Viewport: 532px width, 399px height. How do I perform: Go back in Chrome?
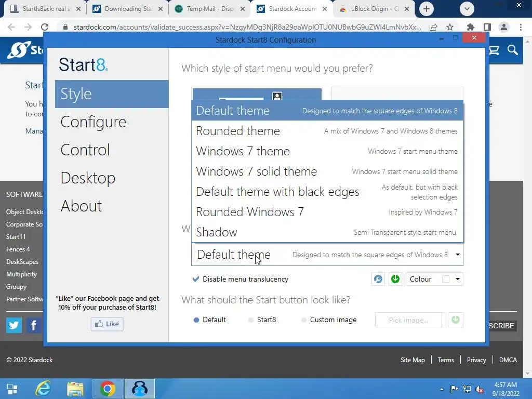pyautogui.click(x=11, y=27)
